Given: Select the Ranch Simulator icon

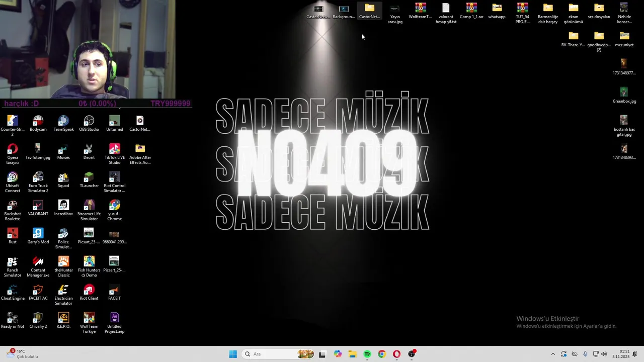Looking at the screenshot, I should (x=13, y=266).
